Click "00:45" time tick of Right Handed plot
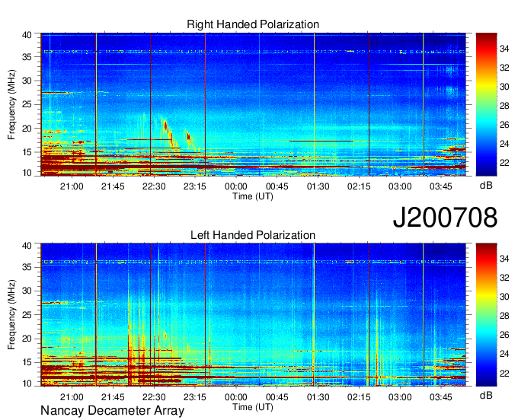Viewport: 518px width, 420px height. (x=277, y=186)
